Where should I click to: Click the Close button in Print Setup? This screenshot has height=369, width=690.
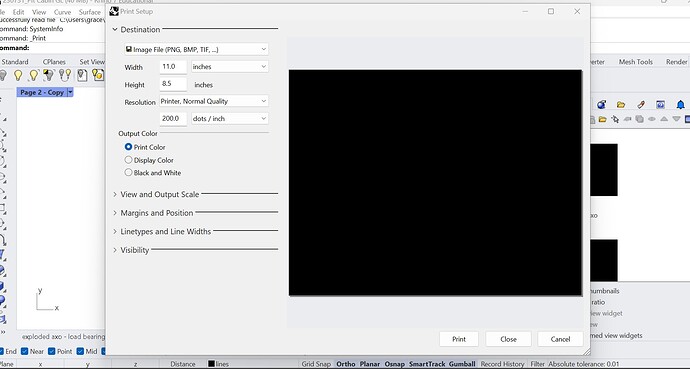[508, 339]
